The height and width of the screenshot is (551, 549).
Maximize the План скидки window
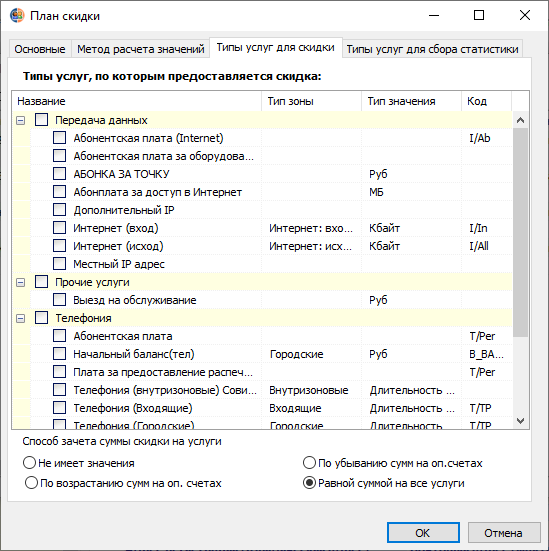coord(479,15)
